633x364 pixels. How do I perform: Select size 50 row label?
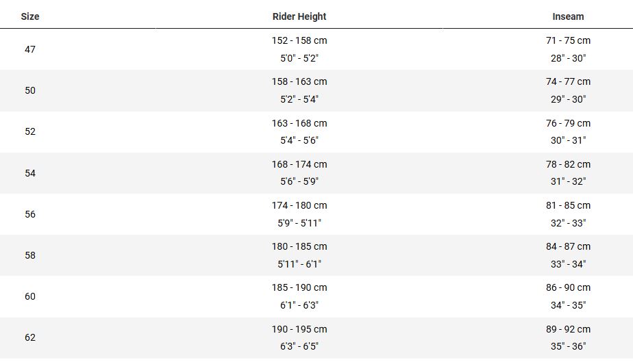(x=30, y=90)
